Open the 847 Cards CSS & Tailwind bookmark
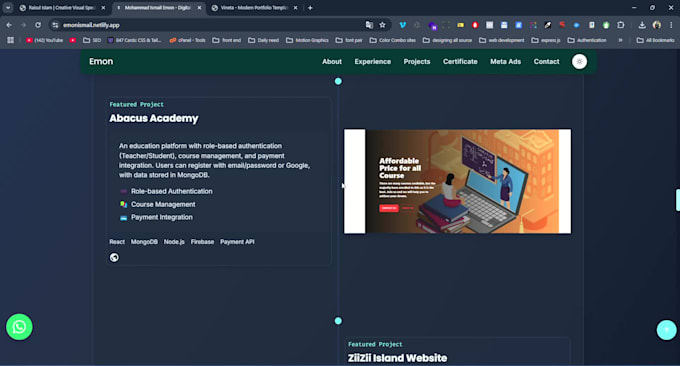680x366 pixels. [134, 40]
